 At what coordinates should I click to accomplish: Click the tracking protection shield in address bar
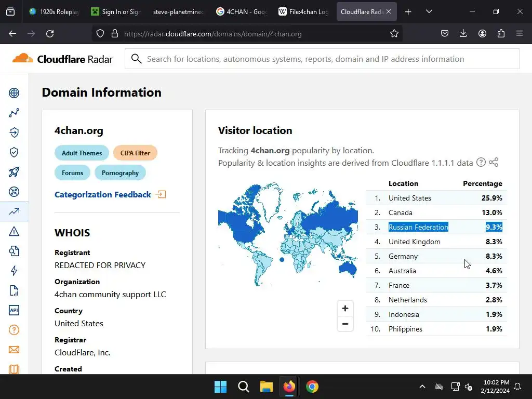pos(100,34)
